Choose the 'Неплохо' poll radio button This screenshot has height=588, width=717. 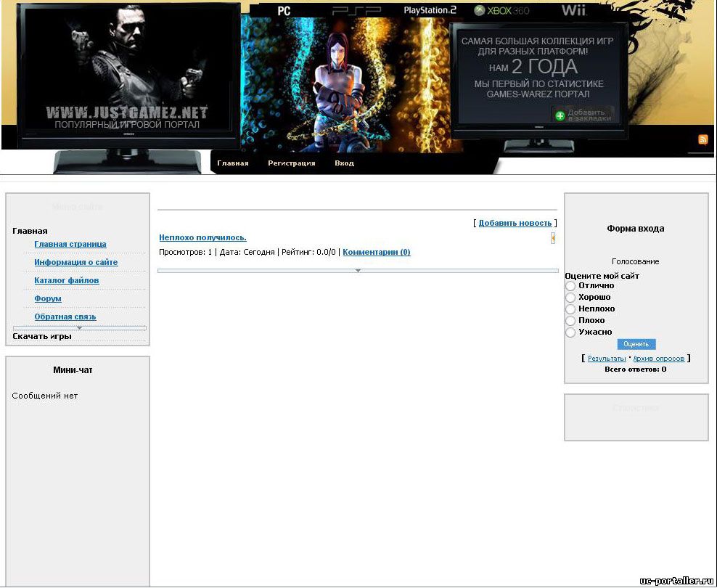(x=570, y=309)
